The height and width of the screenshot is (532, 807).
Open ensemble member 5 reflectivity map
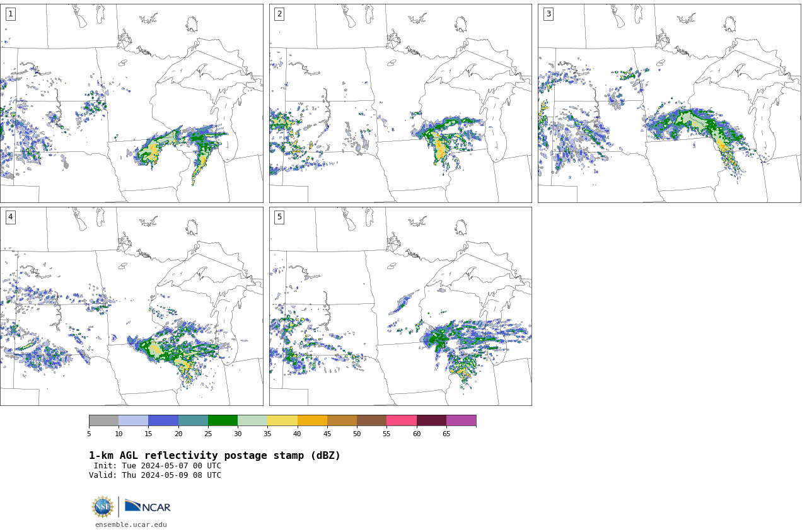point(400,306)
